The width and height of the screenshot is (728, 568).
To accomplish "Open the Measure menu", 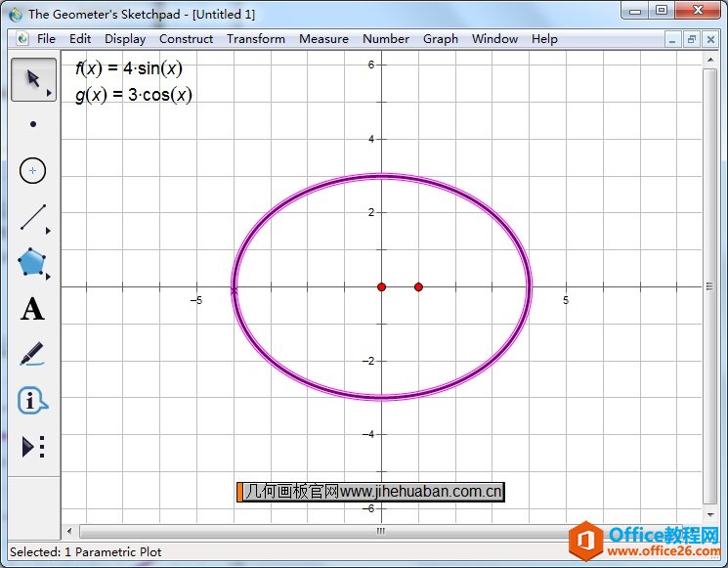I will [323, 39].
